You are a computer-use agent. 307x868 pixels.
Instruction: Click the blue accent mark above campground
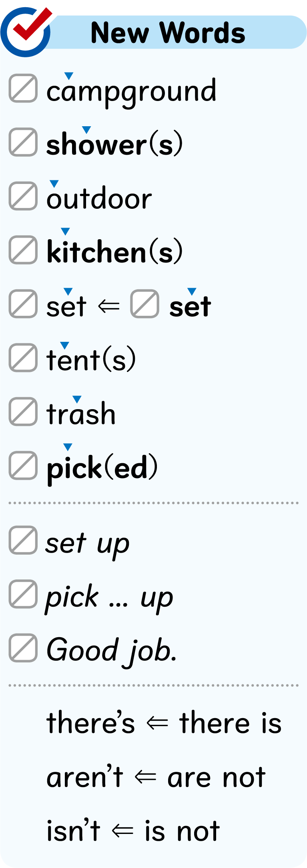click(69, 76)
